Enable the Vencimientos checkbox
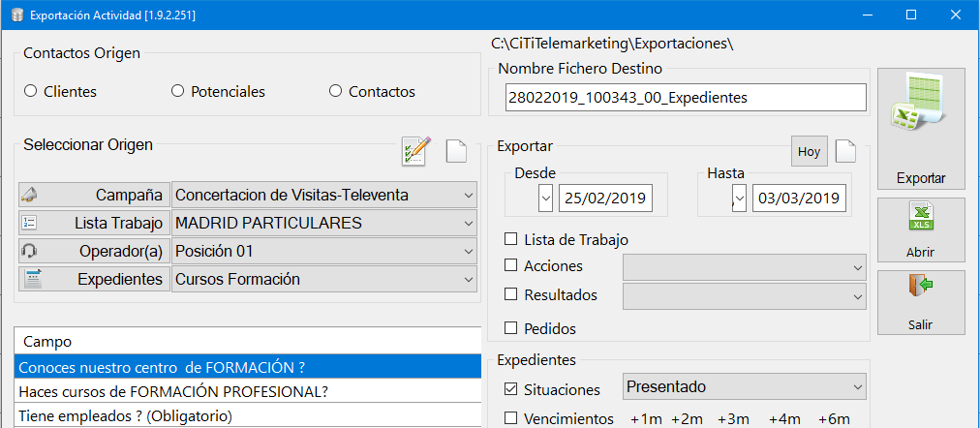 coord(510,418)
